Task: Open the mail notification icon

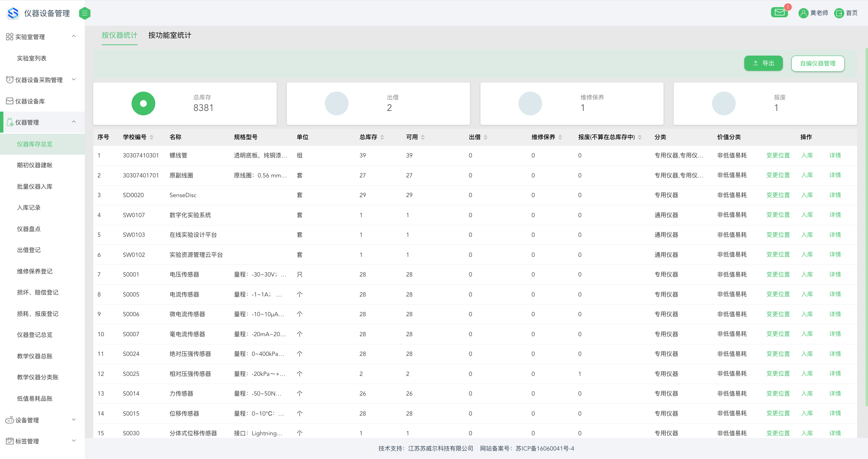Action: tap(779, 13)
